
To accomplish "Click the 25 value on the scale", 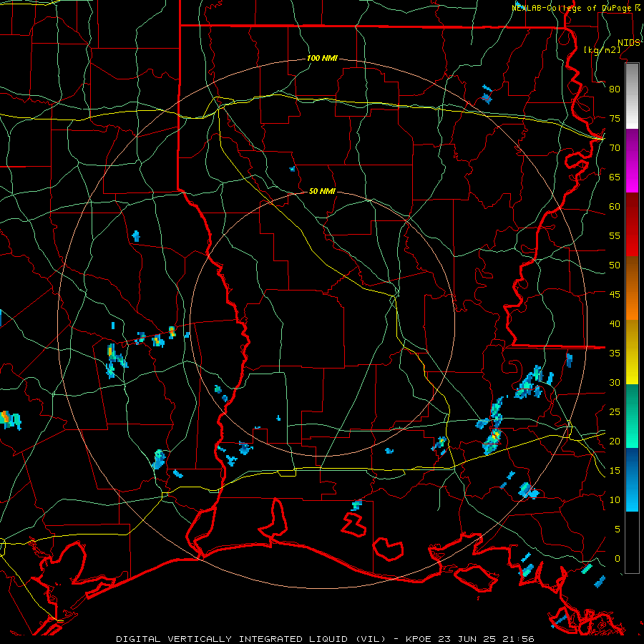I will point(615,412).
